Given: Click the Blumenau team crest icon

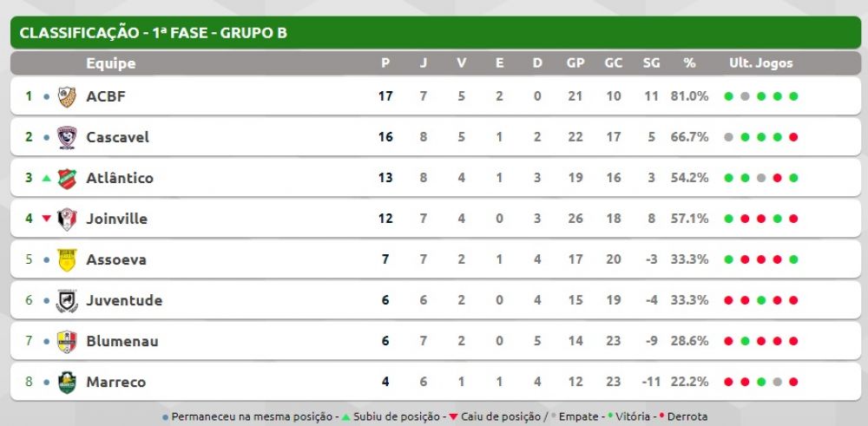Looking at the screenshot, I should pos(67,341).
